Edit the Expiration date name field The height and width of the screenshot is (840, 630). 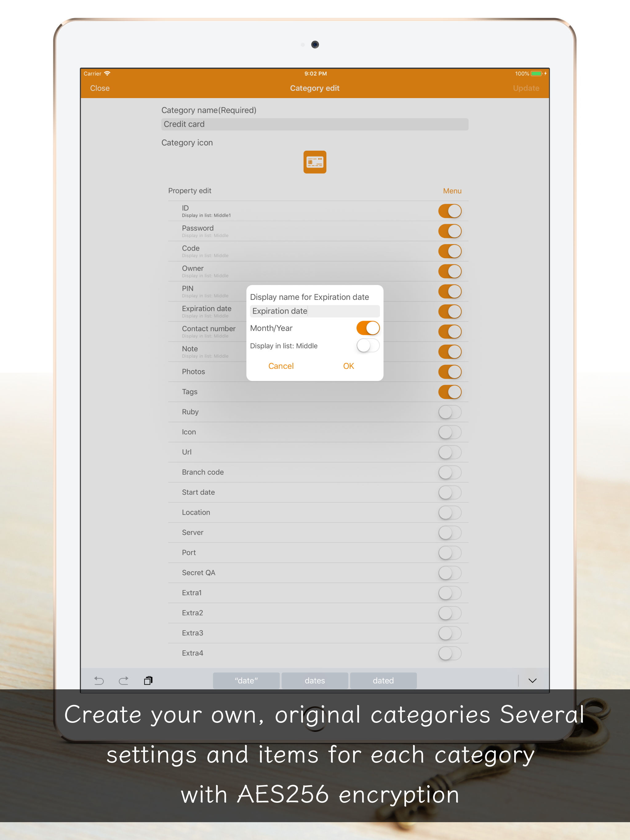click(315, 311)
